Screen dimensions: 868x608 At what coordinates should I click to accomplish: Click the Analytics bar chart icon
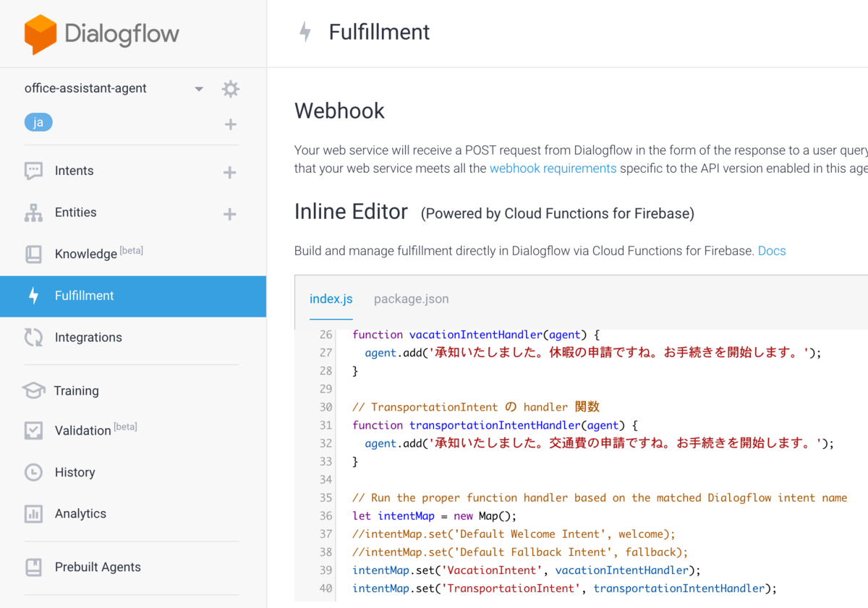click(33, 514)
